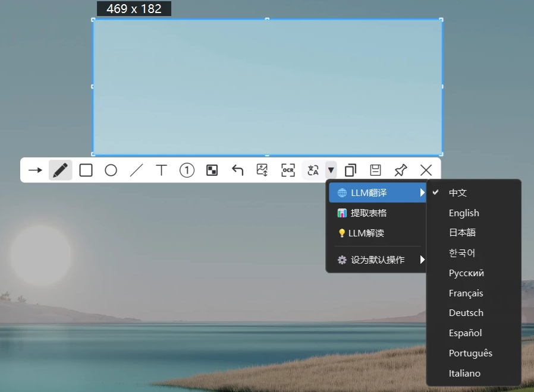Choose the ellipse shape tool
534x392 pixels.
pos(111,170)
